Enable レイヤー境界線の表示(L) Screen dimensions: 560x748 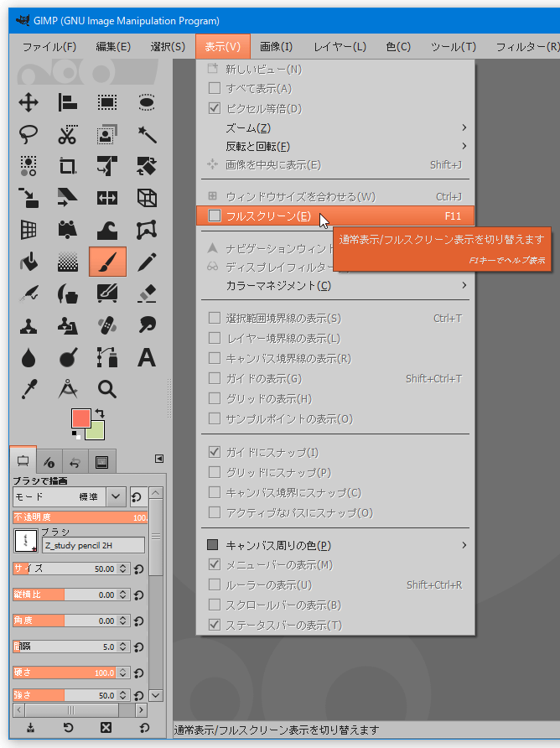coord(215,338)
